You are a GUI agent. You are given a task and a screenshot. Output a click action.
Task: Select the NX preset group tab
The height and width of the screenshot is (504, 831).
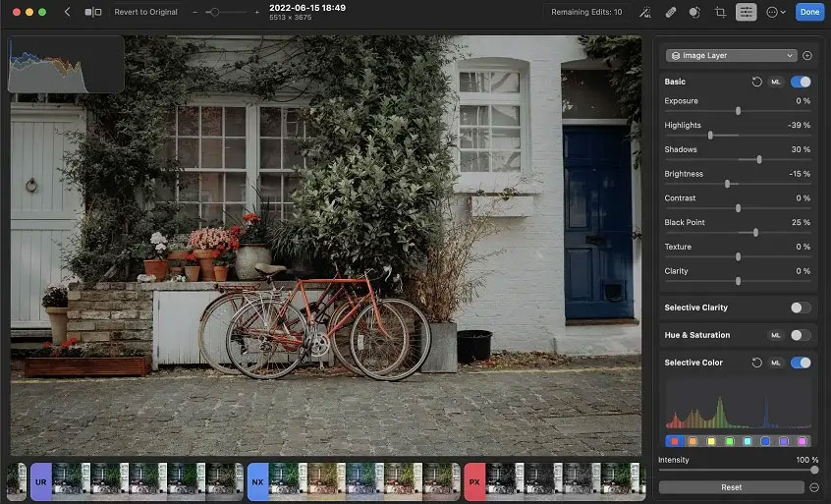point(257,482)
